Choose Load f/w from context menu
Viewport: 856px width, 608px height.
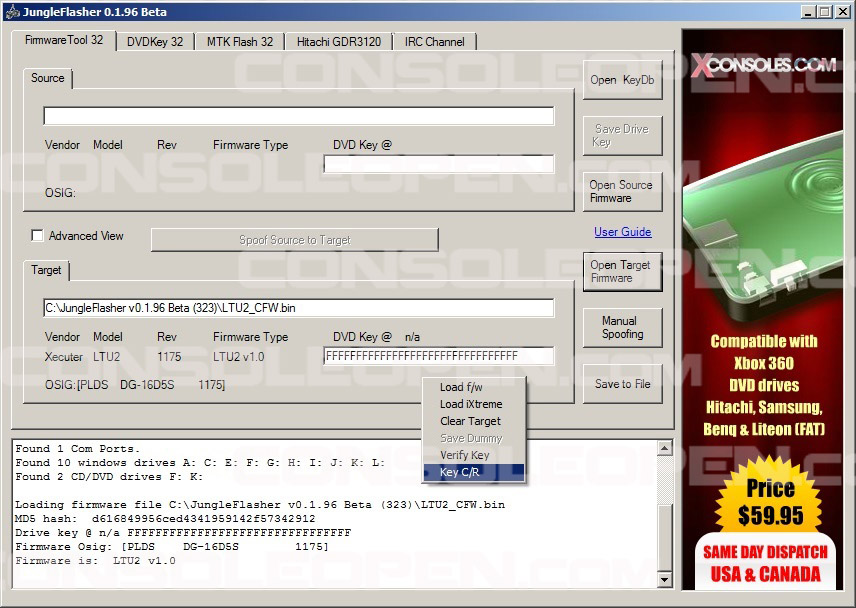click(461, 387)
